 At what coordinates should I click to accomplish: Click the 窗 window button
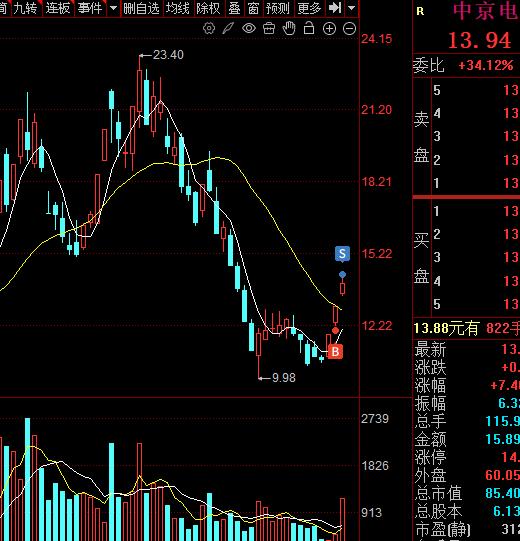point(253,8)
